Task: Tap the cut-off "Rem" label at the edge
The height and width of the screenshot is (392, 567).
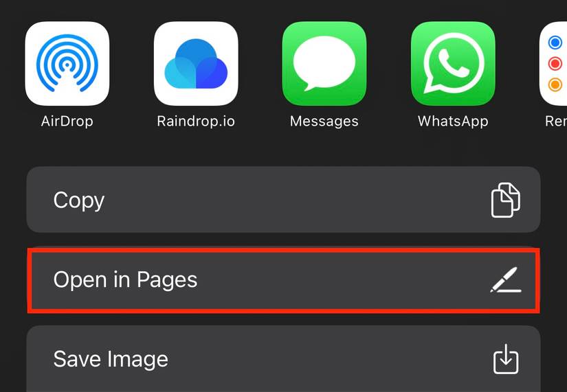Action: click(556, 122)
